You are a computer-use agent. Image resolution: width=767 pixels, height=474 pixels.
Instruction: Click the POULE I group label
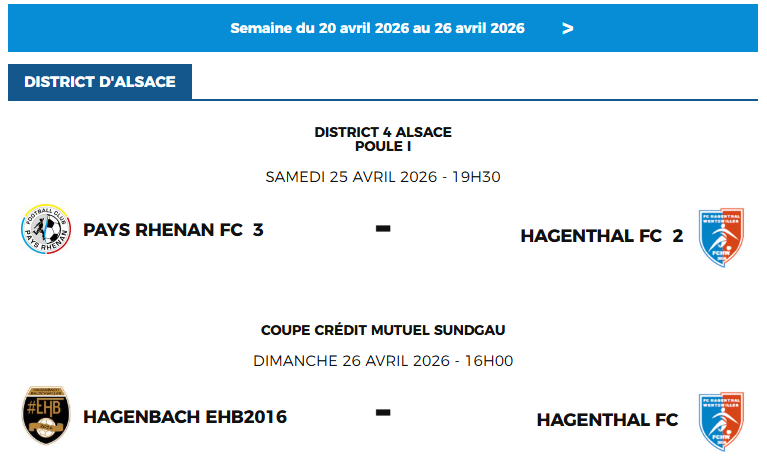383,146
